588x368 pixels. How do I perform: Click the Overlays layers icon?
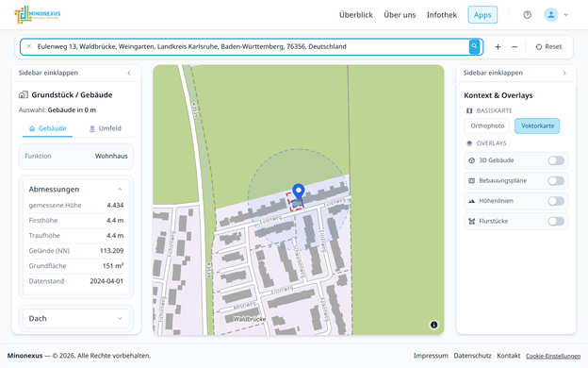click(x=469, y=143)
